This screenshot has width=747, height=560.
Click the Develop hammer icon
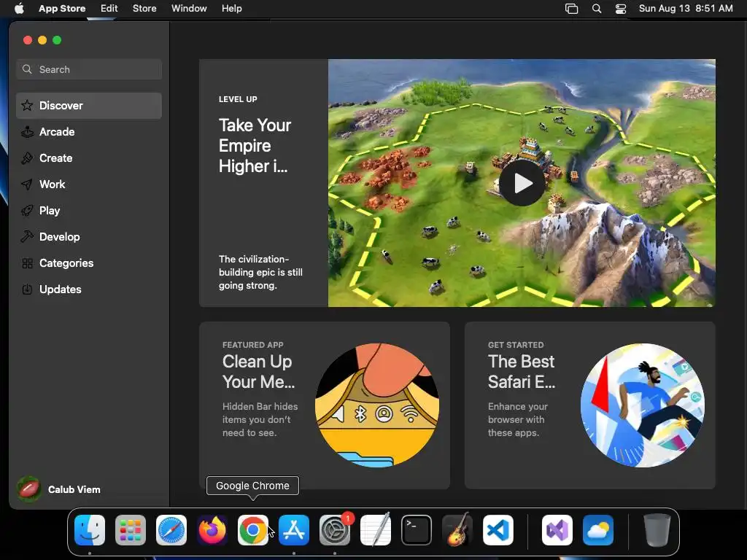pyautogui.click(x=27, y=237)
